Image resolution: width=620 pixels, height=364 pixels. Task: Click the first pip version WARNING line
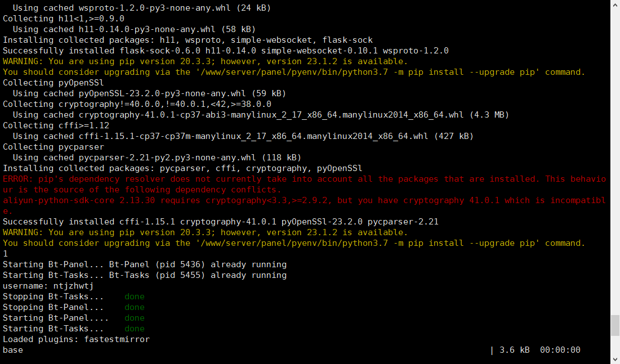205,61
